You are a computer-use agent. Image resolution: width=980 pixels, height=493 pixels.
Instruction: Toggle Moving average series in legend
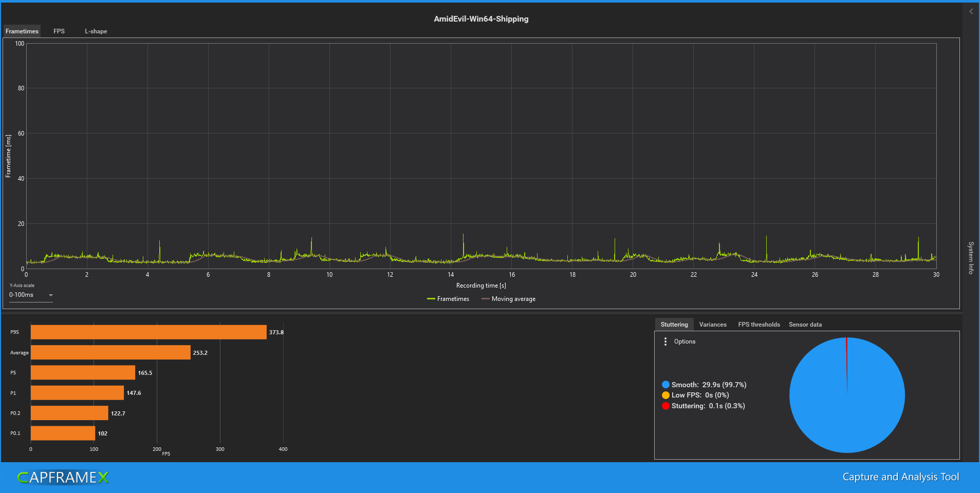(x=508, y=299)
